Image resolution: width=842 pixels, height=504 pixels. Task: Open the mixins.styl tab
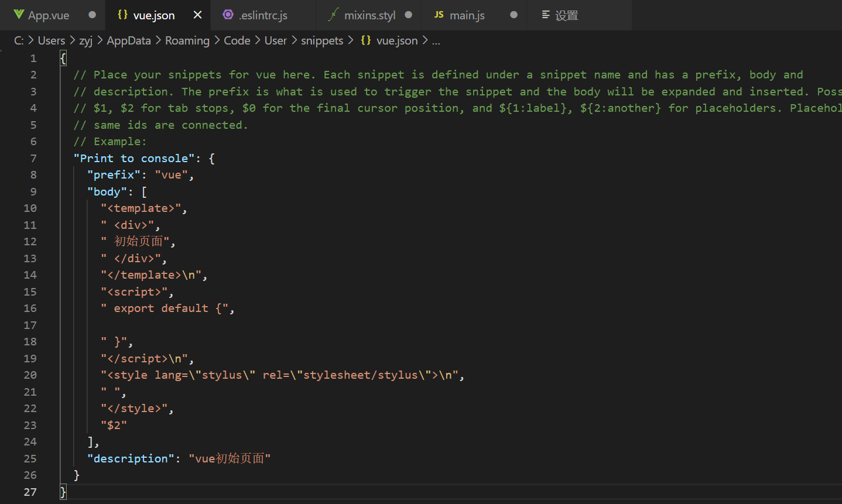pos(369,15)
